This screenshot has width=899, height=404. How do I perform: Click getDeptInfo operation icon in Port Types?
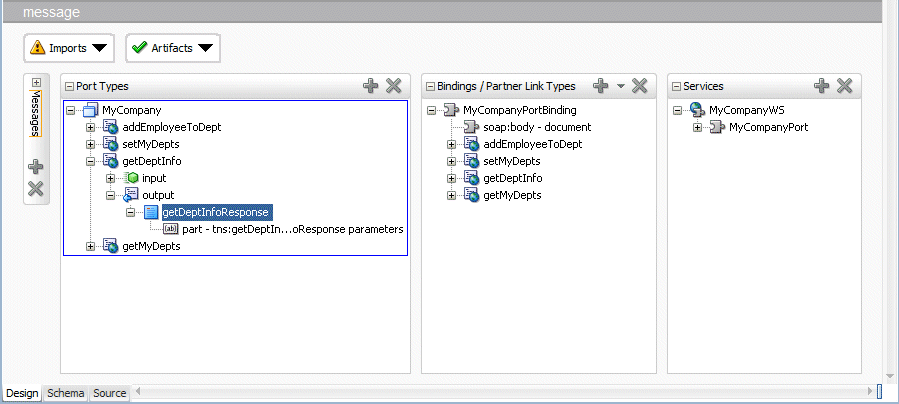pyautogui.click(x=111, y=162)
